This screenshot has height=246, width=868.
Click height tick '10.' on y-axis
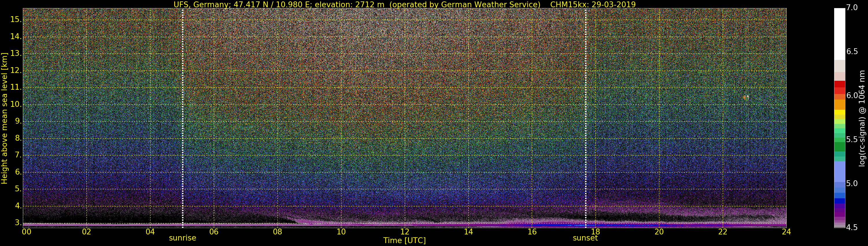coord(16,104)
